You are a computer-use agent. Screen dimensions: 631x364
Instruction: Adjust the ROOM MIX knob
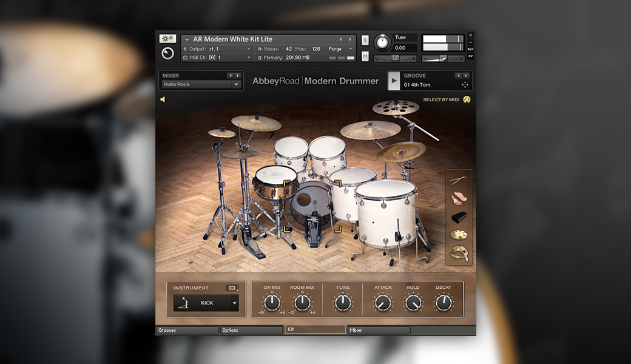coord(302,303)
